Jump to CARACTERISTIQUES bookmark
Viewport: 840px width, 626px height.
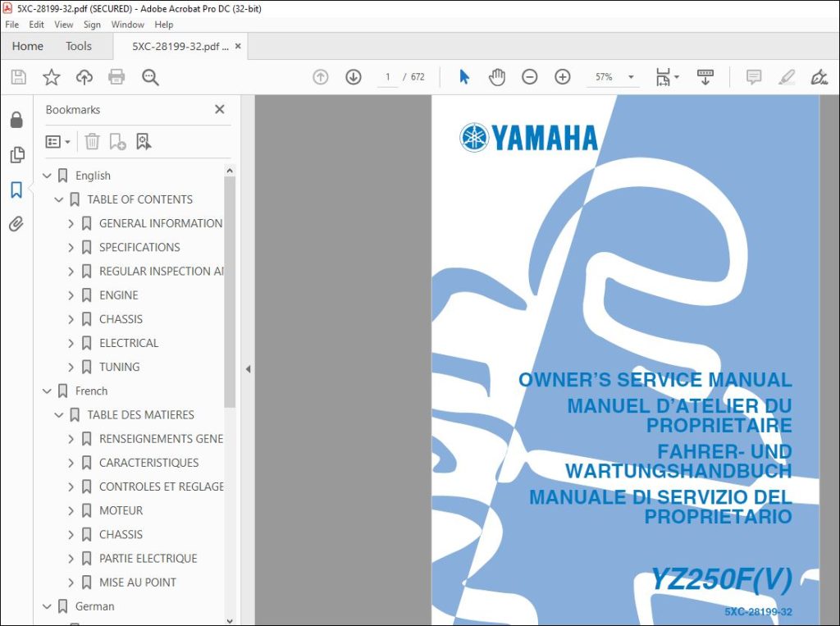[x=149, y=463]
